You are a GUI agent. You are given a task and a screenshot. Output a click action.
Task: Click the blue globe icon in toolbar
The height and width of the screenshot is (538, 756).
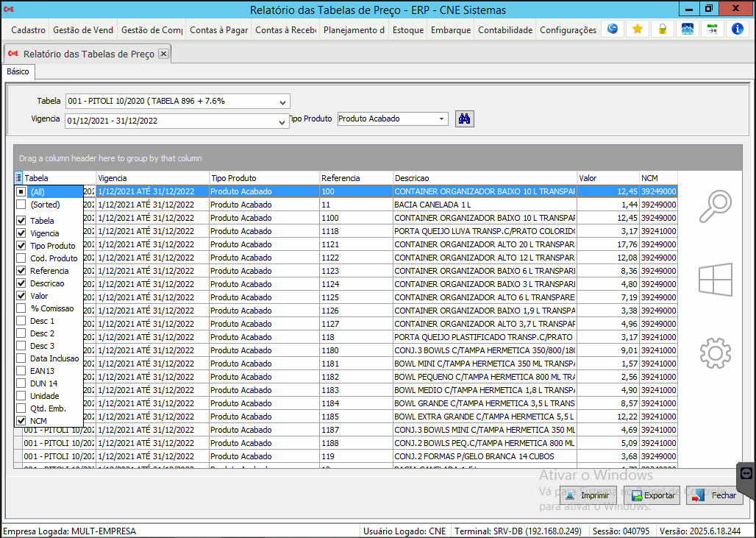pyautogui.click(x=612, y=29)
